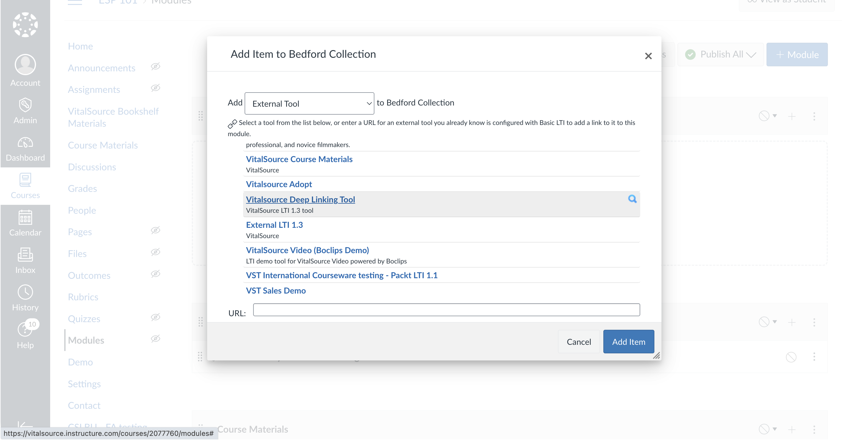Toggle visibility eye next to Outcomes
The image size is (868, 440).
pos(155,274)
